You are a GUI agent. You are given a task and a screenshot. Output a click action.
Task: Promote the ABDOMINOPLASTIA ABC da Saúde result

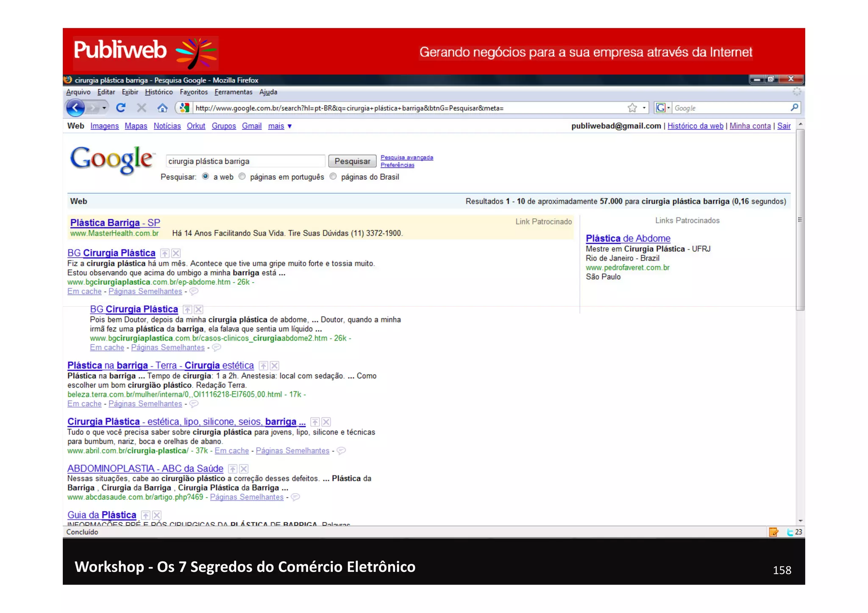pyautogui.click(x=233, y=469)
